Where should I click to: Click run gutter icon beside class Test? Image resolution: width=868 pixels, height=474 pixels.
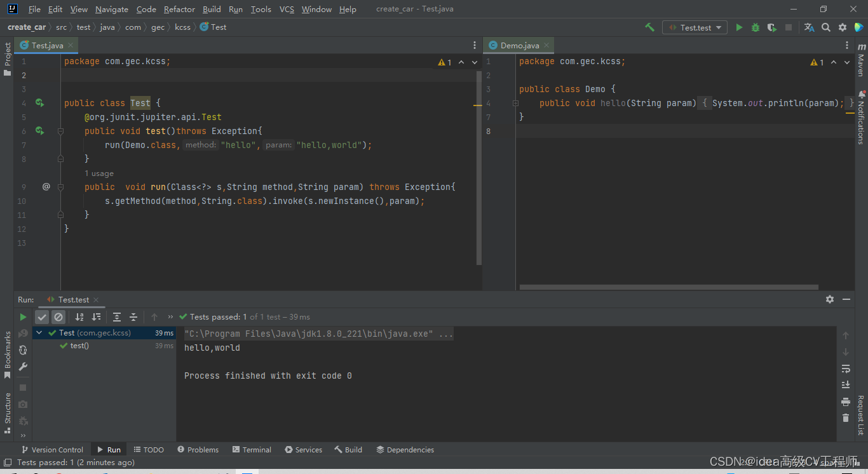click(39, 103)
